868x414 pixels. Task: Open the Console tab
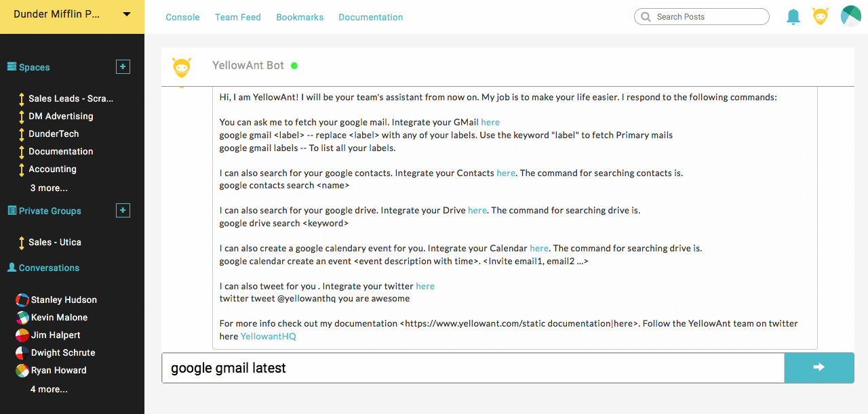click(182, 17)
